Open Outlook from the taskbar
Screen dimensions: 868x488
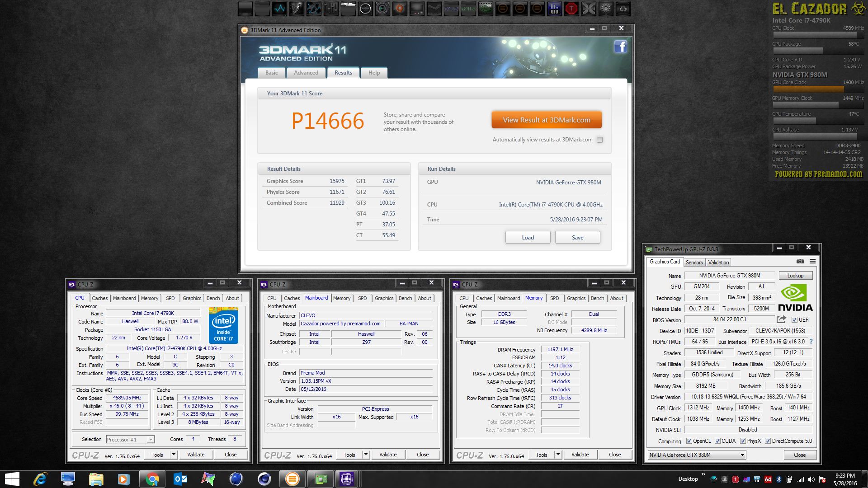click(180, 479)
